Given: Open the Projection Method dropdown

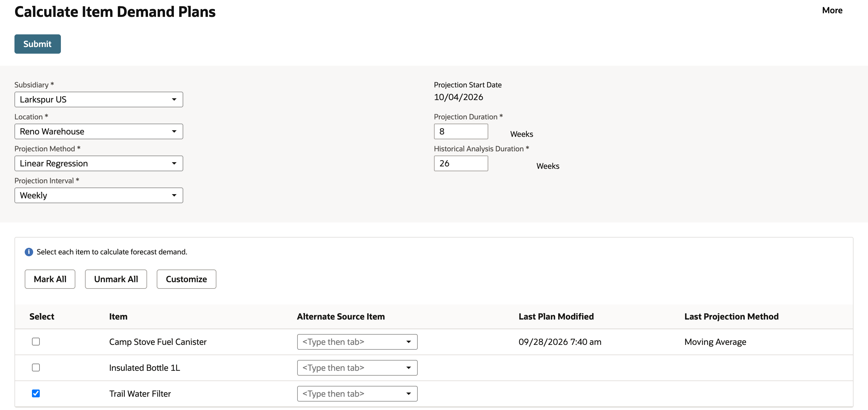Looking at the screenshot, I should (x=99, y=163).
